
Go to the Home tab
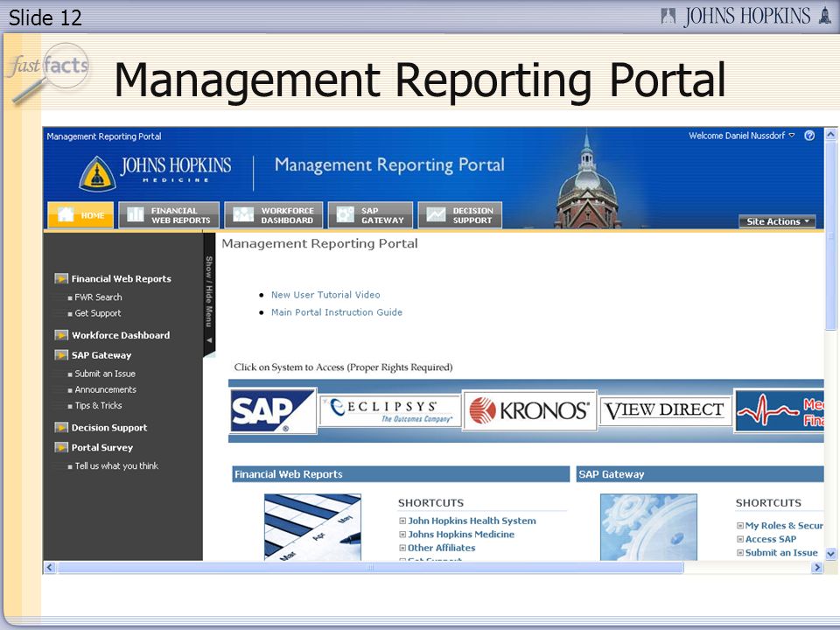pyautogui.click(x=80, y=215)
